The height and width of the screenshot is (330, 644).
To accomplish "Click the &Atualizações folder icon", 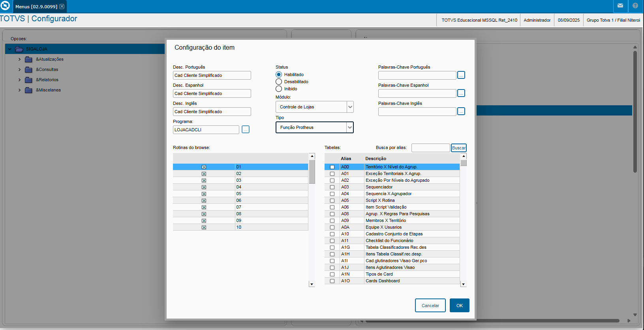I will tap(28, 59).
